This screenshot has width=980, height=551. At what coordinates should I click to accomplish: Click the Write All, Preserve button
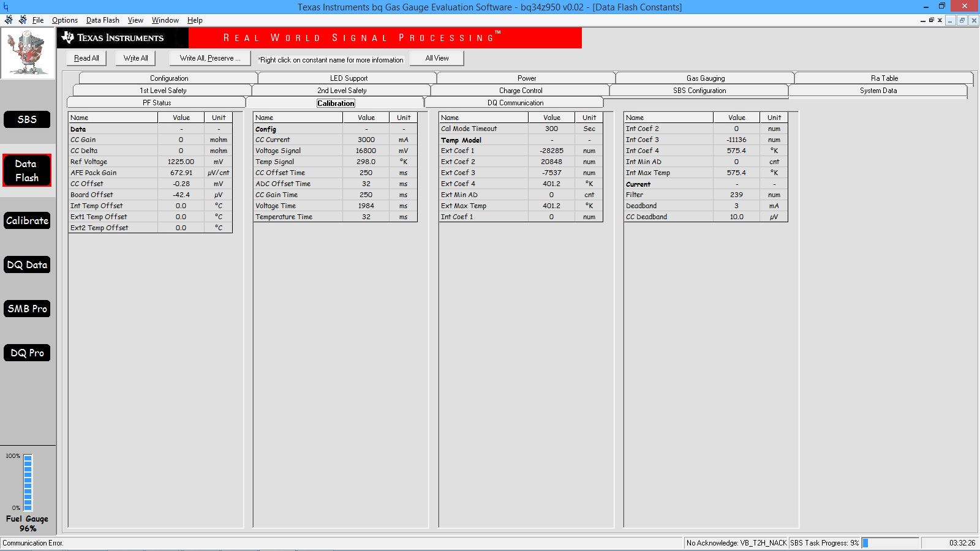pyautogui.click(x=210, y=58)
